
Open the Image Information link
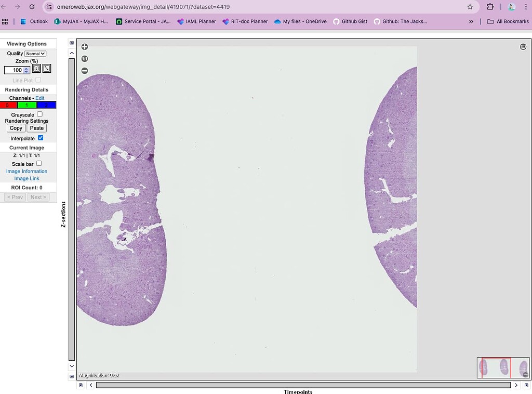tap(26, 171)
